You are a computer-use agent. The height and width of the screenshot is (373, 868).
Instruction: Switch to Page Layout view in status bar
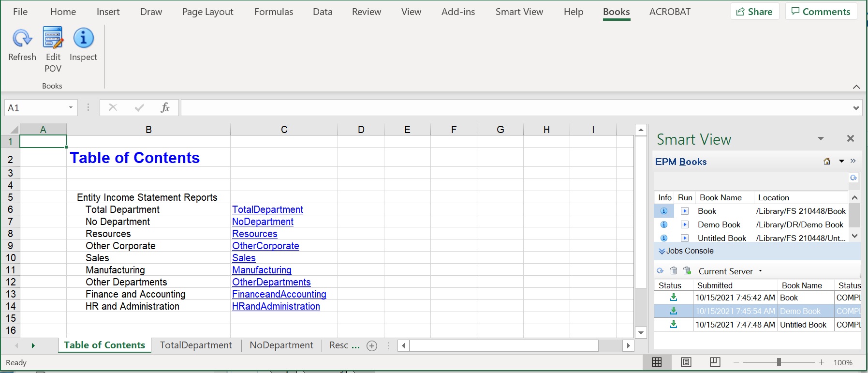[686, 362]
